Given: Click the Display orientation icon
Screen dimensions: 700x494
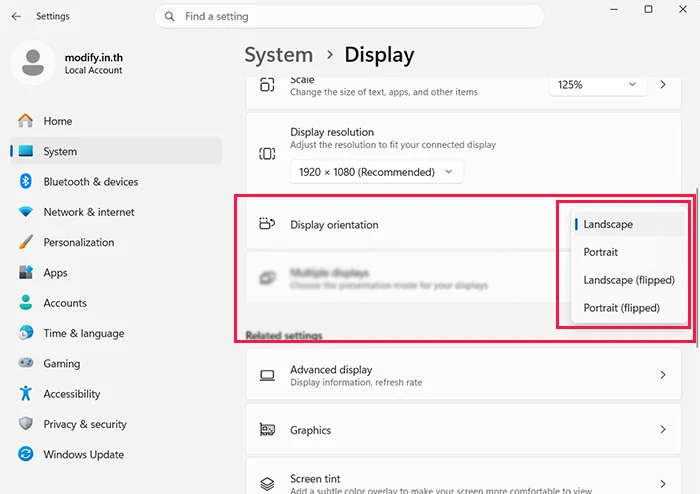Looking at the screenshot, I should tap(267, 223).
